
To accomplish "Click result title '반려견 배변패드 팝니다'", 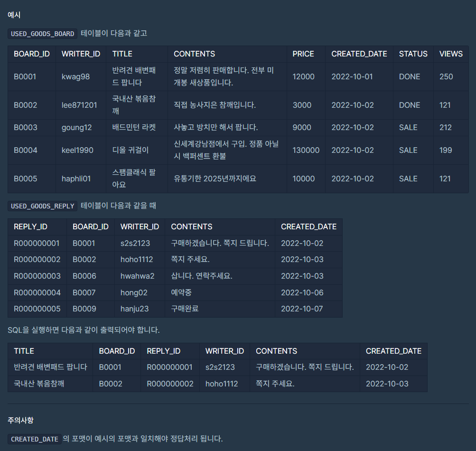I will click(x=50, y=367).
